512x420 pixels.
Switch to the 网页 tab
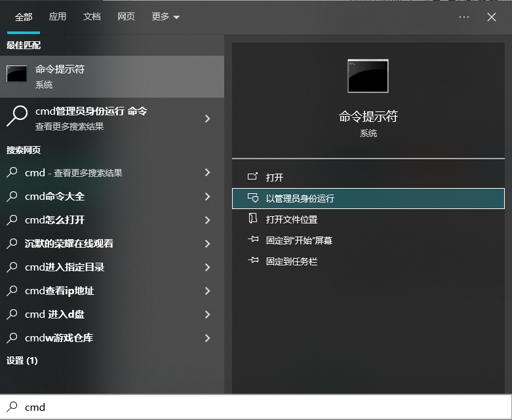pyautogui.click(x=126, y=16)
